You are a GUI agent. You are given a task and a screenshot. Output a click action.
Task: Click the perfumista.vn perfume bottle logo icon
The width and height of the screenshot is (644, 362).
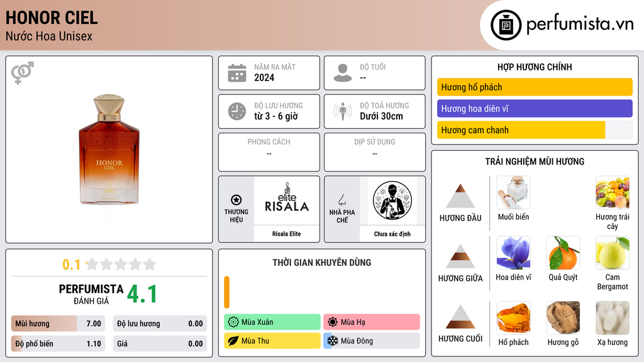pyautogui.click(x=506, y=25)
